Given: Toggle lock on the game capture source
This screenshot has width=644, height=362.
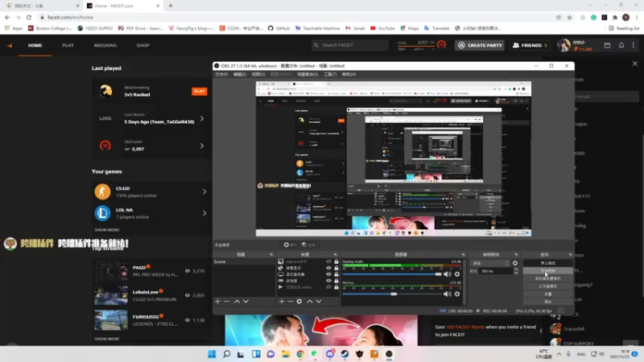Looking at the screenshot, I should [x=336, y=281].
